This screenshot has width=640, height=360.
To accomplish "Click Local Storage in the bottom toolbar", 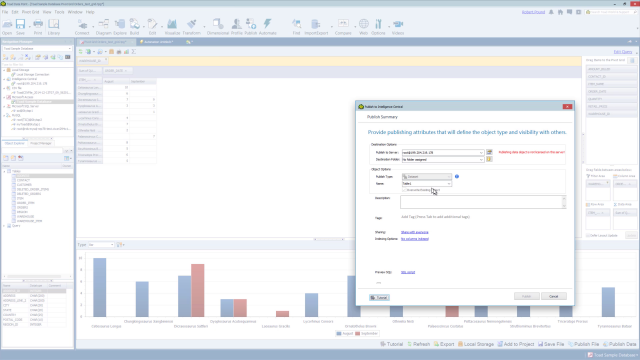I will (476, 344).
